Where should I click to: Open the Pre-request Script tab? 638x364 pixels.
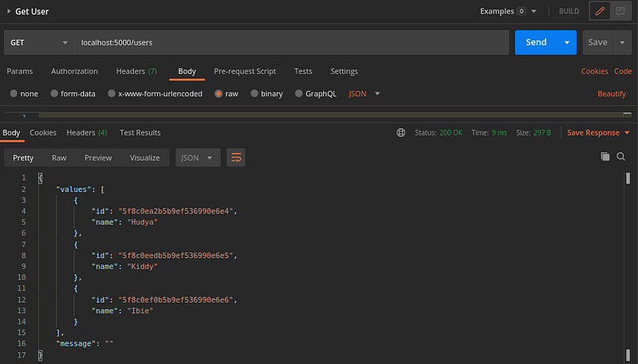coord(245,71)
